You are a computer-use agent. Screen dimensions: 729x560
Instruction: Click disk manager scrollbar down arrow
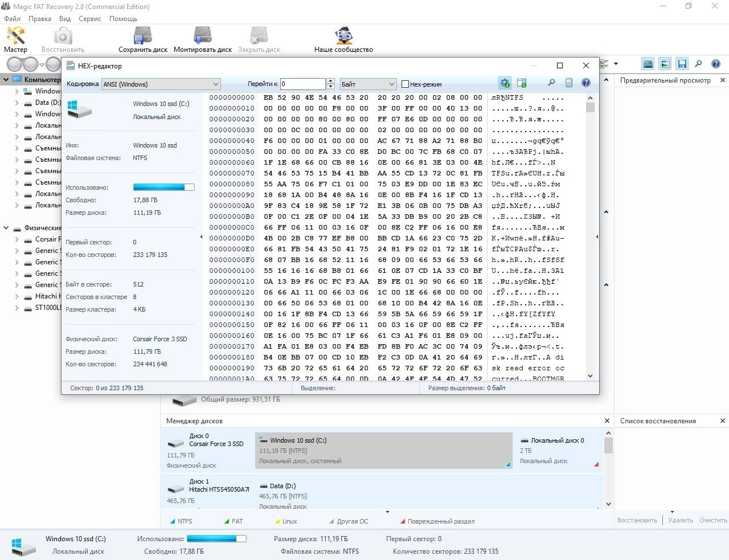(608, 504)
